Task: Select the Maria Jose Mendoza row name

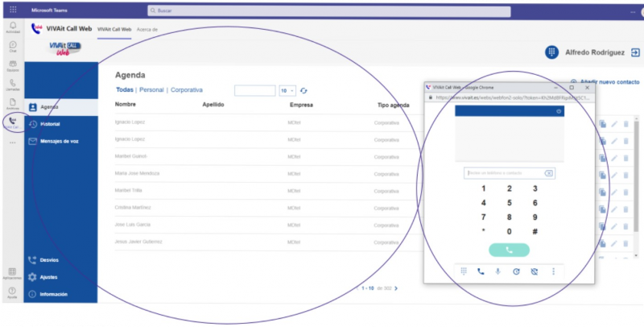Action: (x=137, y=173)
